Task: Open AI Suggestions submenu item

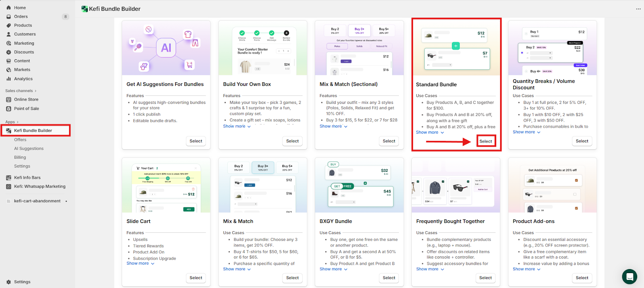Action: (x=29, y=149)
